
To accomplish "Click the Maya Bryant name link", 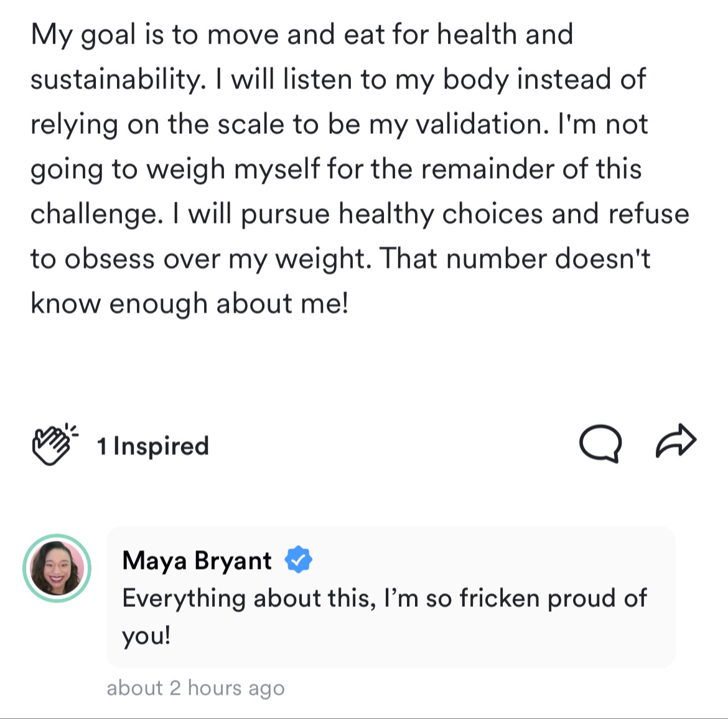I will (197, 560).
